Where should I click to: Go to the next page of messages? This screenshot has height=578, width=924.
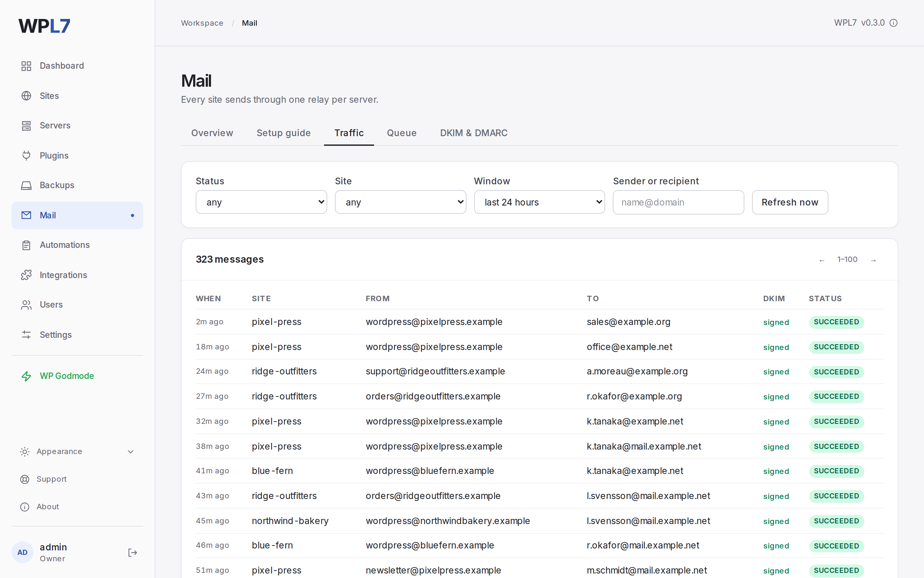pos(873,260)
